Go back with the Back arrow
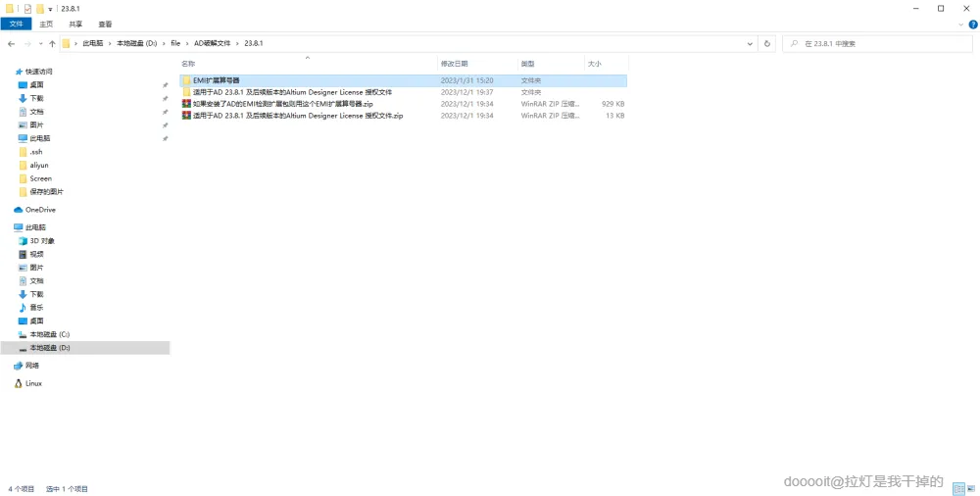The width and height of the screenshot is (980, 496). tap(11, 44)
